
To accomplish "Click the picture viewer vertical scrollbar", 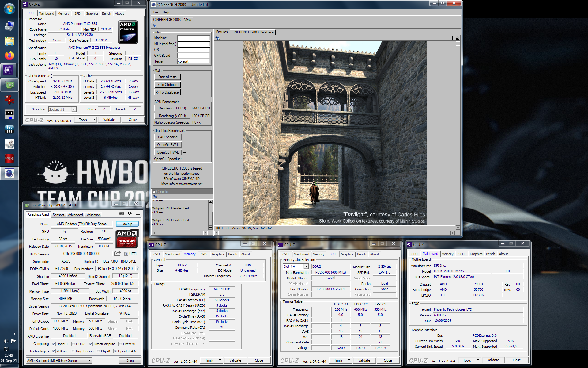I will point(458,136).
